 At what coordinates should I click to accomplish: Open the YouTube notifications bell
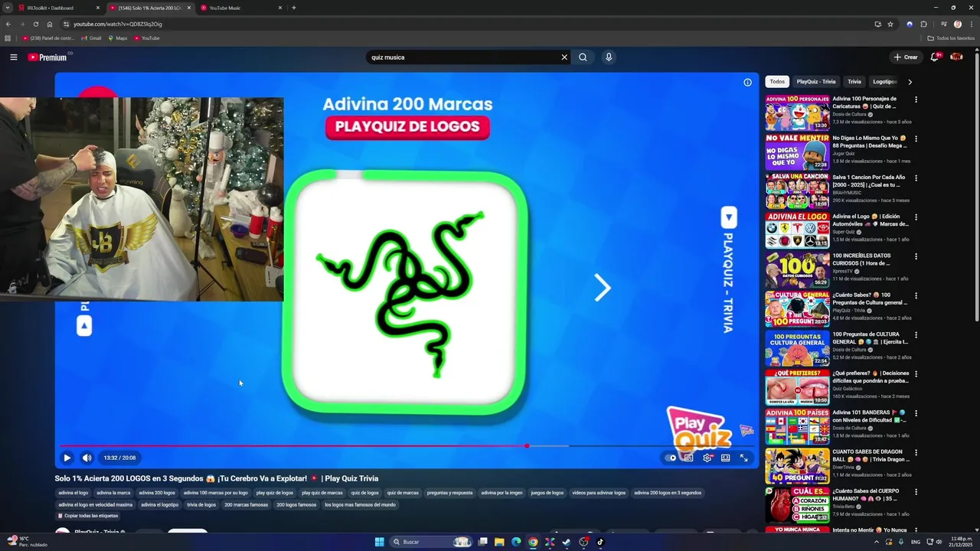coord(935,57)
